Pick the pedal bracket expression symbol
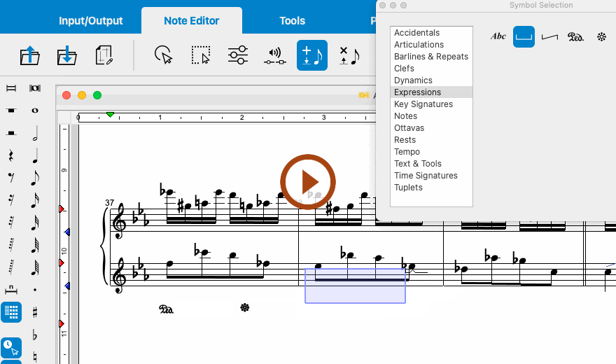This screenshot has height=364, width=616. pyautogui.click(x=524, y=36)
